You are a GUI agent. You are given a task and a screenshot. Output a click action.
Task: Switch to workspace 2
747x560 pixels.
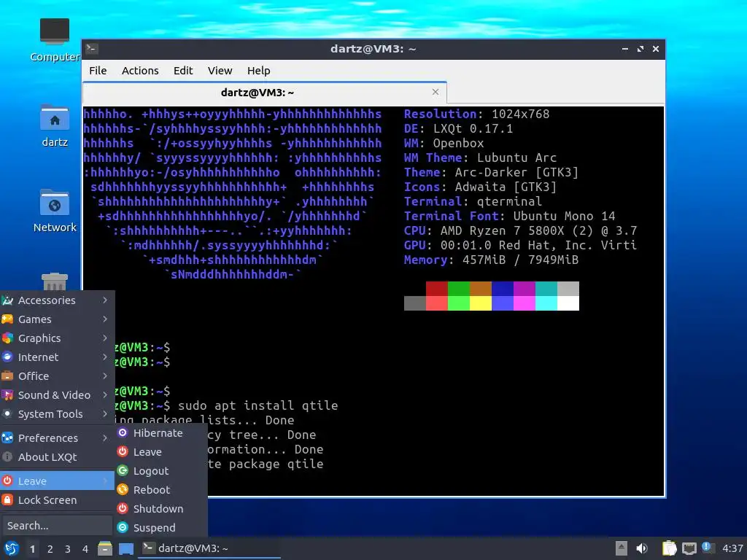50,549
